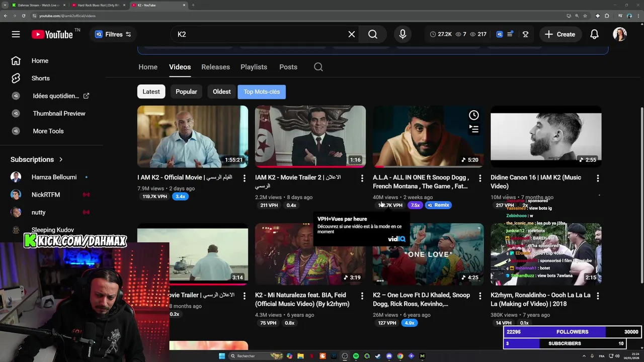Switch to the Posts tab
Screen dimensions: 644x362
tap(288, 67)
